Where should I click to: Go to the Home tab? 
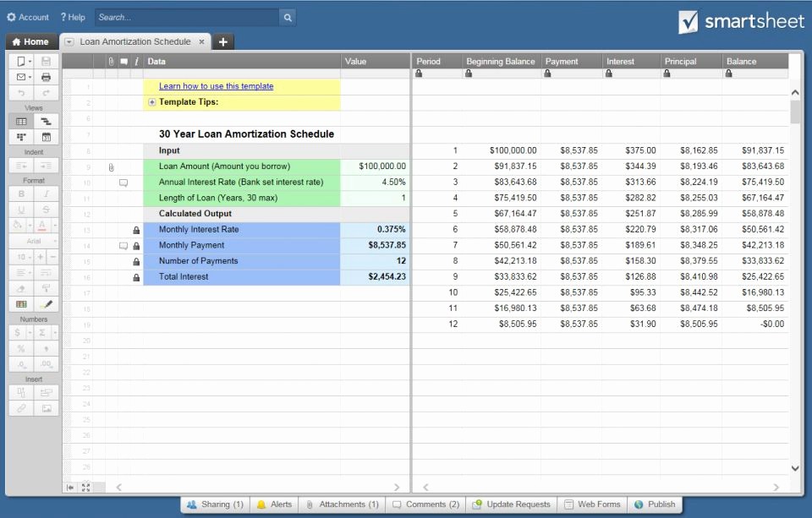pos(30,42)
